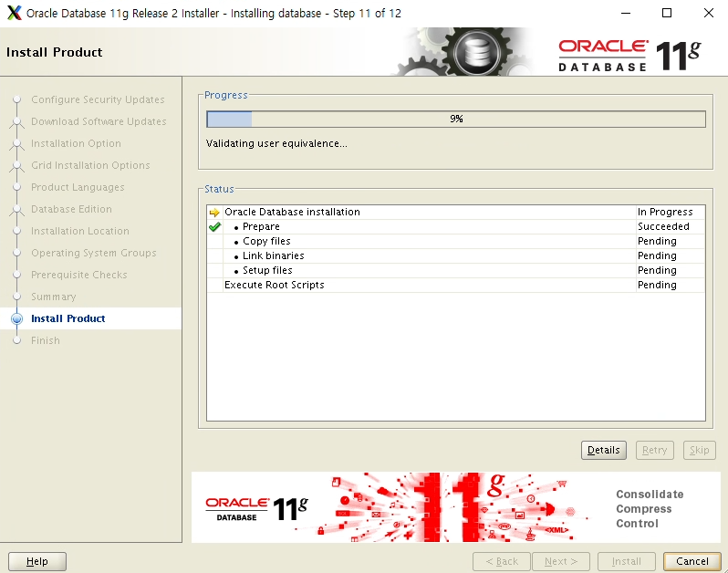This screenshot has height=573, width=728.
Task: Select Database Edition step
Action: pos(71,209)
